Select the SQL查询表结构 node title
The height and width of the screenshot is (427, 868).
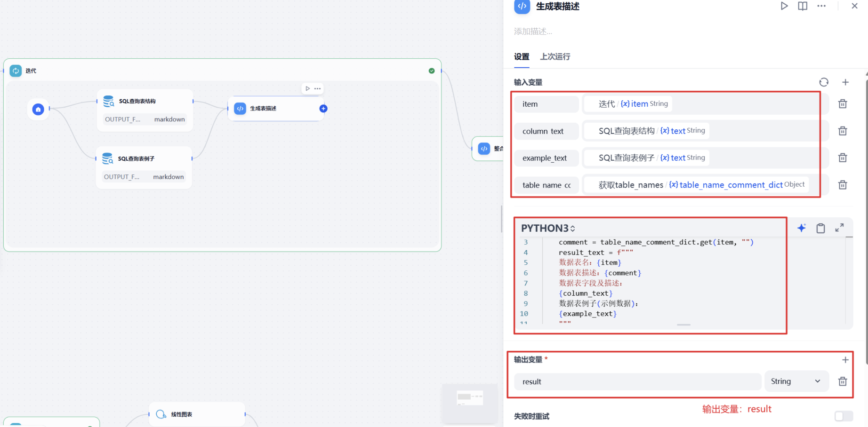pyautogui.click(x=137, y=101)
